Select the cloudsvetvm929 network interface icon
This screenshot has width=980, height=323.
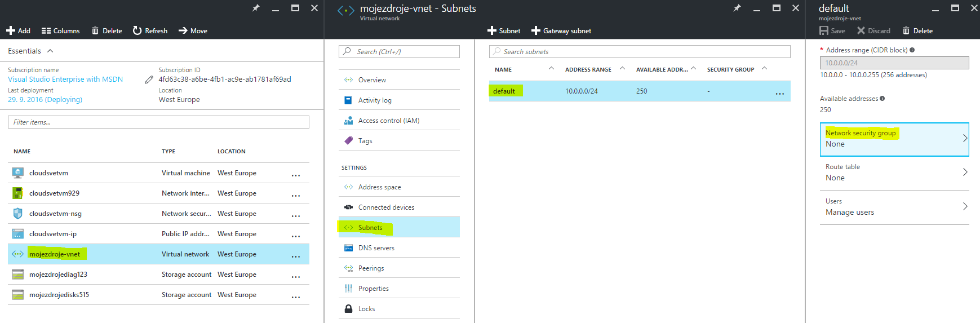(18, 193)
